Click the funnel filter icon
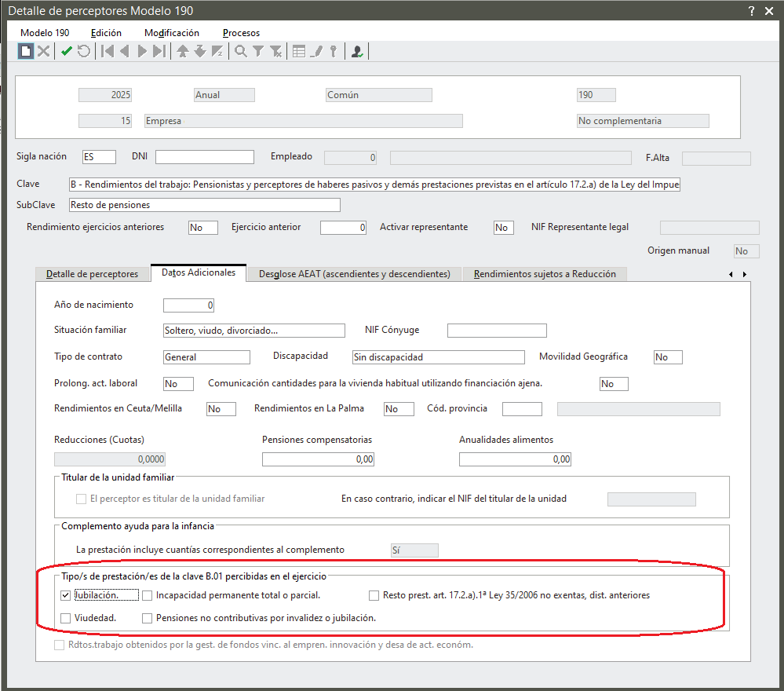The height and width of the screenshot is (691, 784). 257,51
